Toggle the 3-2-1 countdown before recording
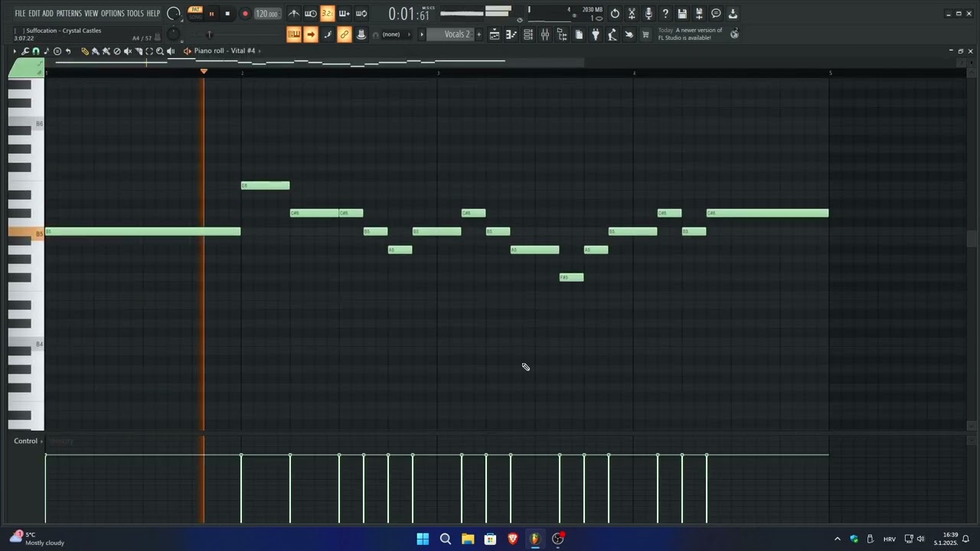980x551 pixels. coord(328,14)
